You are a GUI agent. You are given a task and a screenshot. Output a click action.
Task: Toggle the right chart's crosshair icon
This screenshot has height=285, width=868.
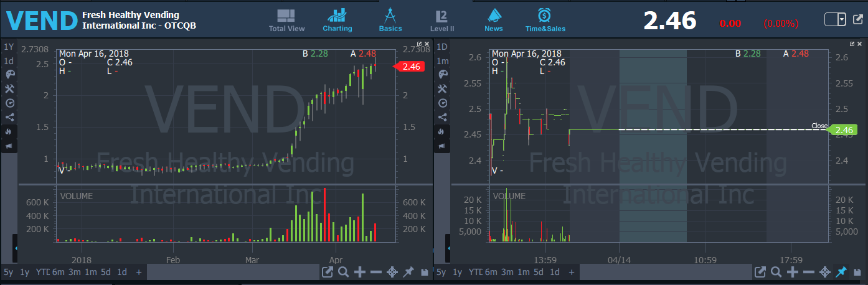pyautogui.click(x=825, y=272)
